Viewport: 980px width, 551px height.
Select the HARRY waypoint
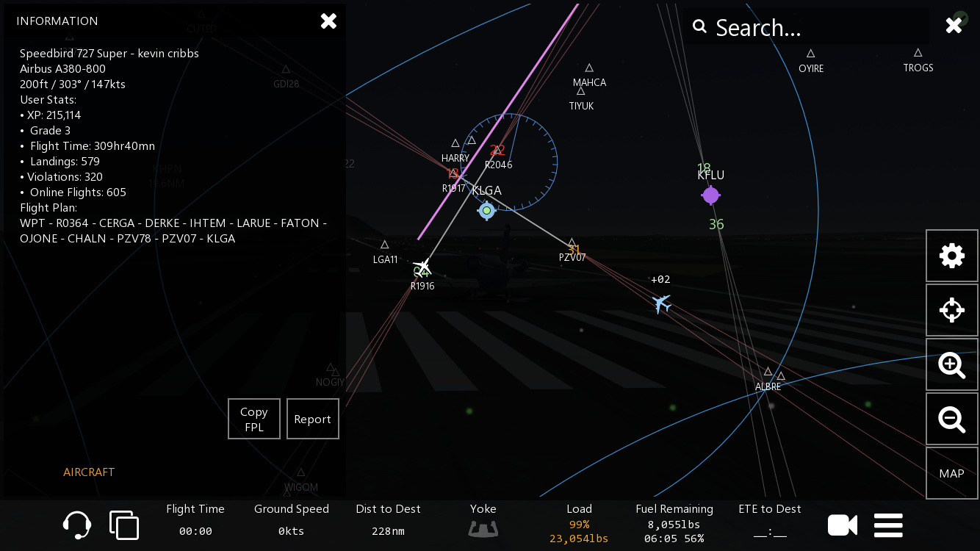click(x=455, y=143)
